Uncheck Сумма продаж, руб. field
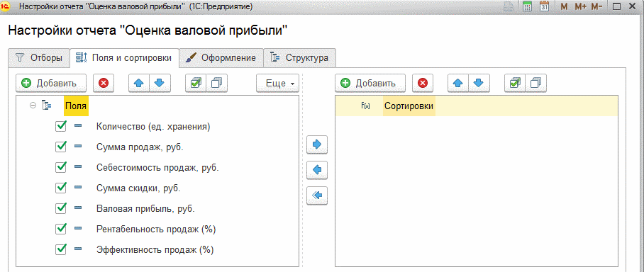The width and height of the screenshot is (644, 272). (61, 147)
